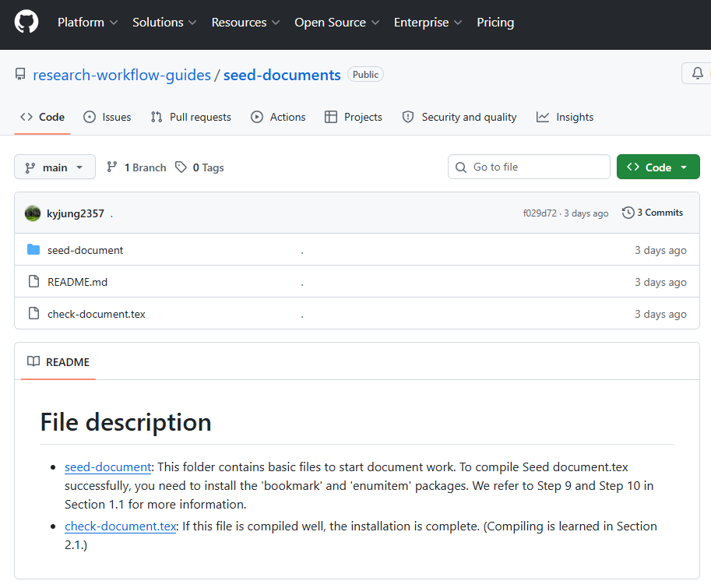711x588 pixels.
Task: View the 0 Tags list
Action: point(199,167)
